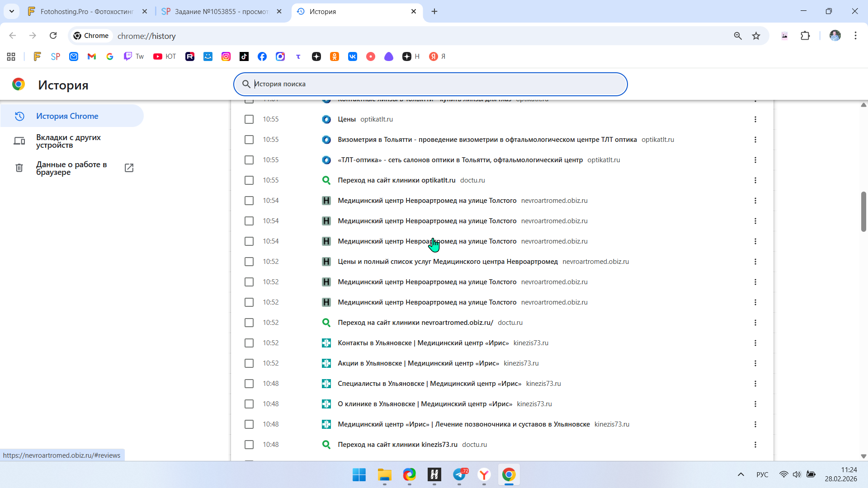Bookmark this page with the star icon
The width and height of the screenshot is (868, 488).
pos(756,36)
